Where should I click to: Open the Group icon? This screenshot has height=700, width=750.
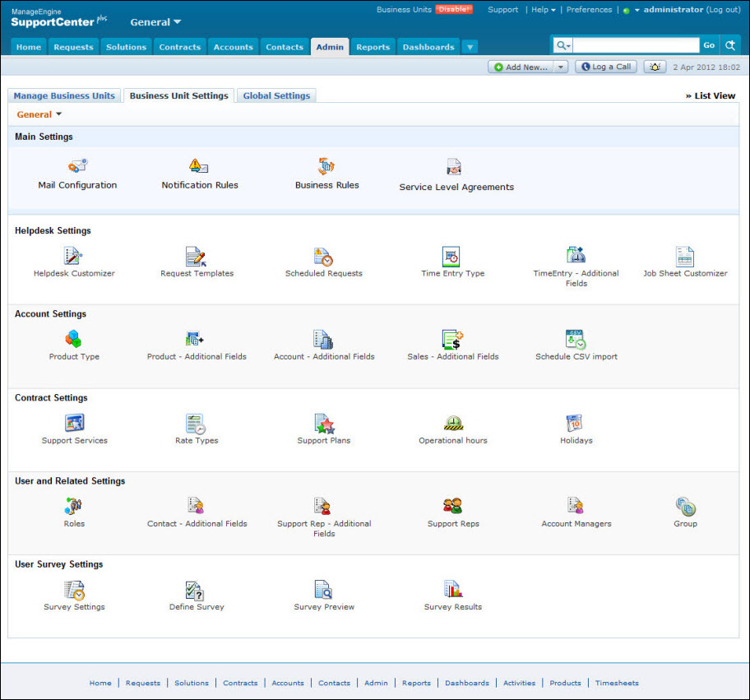(685, 507)
